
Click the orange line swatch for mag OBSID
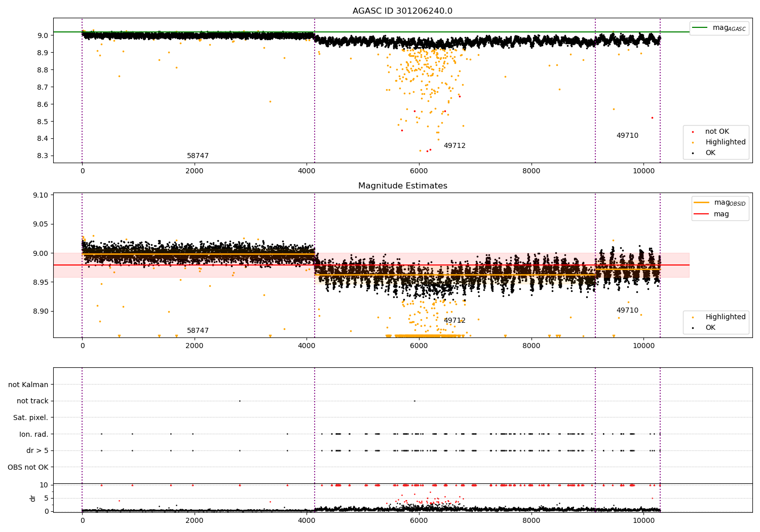point(701,203)
